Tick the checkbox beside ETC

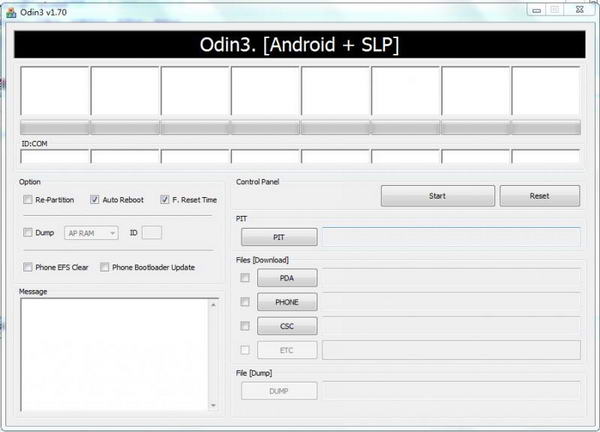tap(245, 350)
